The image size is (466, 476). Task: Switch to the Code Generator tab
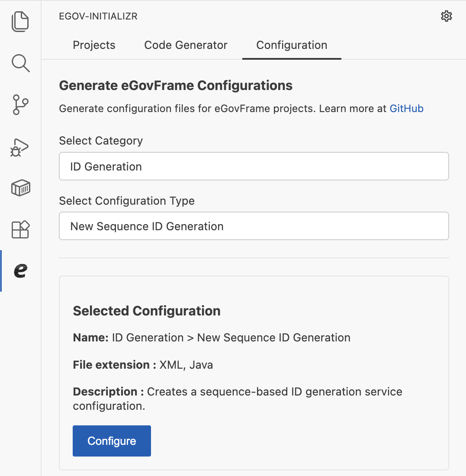[x=186, y=45]
